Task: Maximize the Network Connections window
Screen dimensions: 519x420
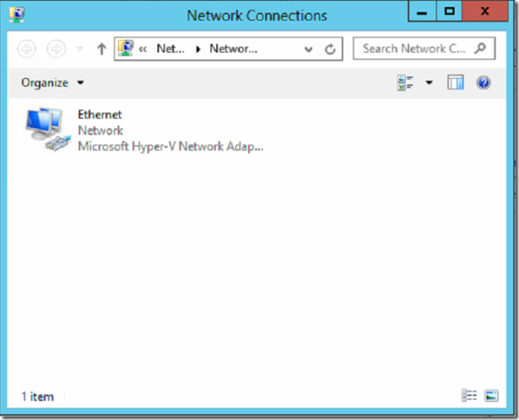Action: click(x=450, y=12)
